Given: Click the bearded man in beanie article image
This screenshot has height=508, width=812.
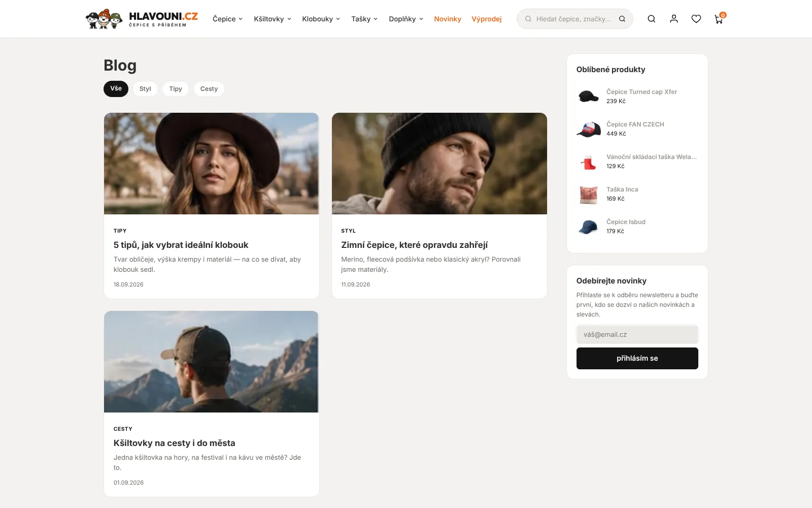Looking at the screenshot, I should 439,164.
